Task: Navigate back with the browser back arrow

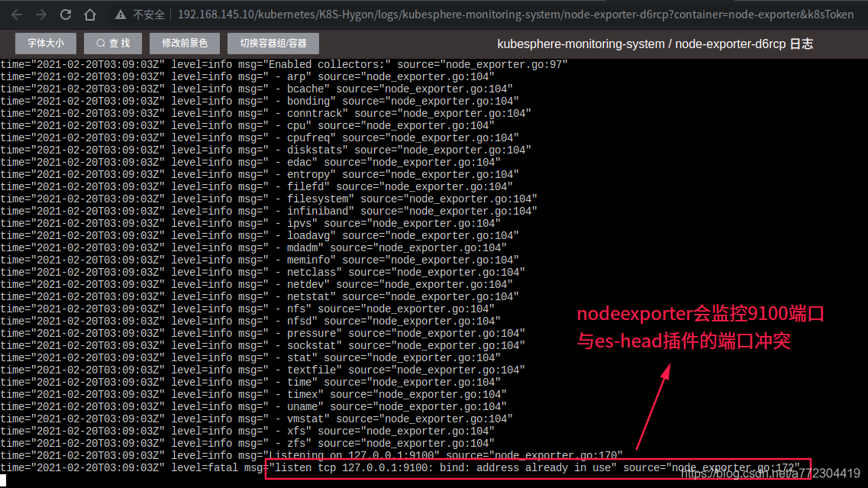Action: pos(16,13)
